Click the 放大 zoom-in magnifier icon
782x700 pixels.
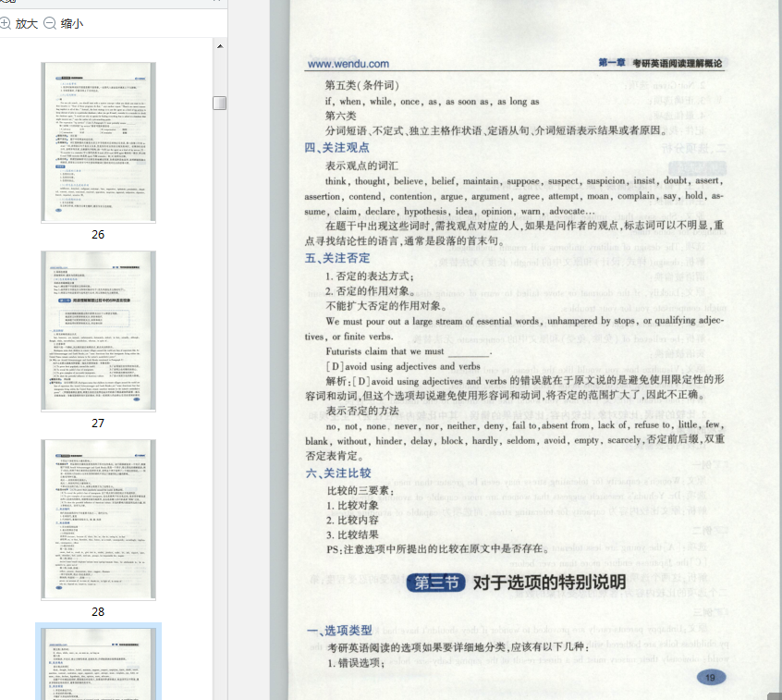tap(5, 23)
